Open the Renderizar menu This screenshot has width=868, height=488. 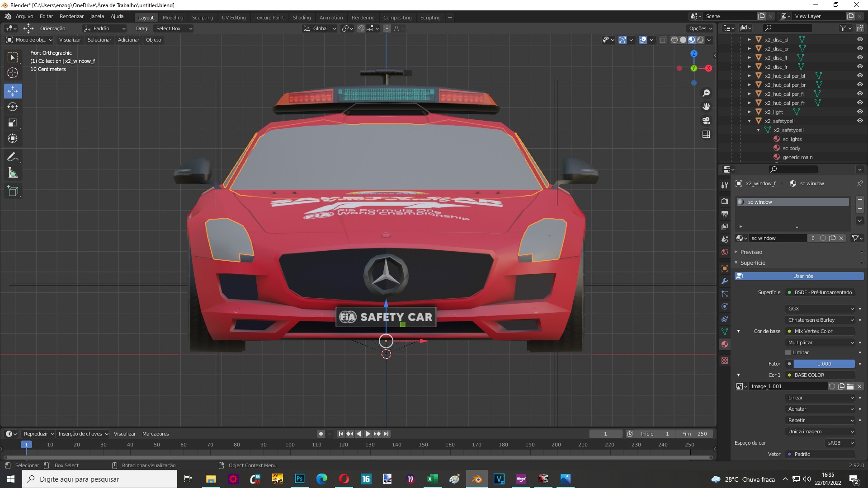pos(71,16)
